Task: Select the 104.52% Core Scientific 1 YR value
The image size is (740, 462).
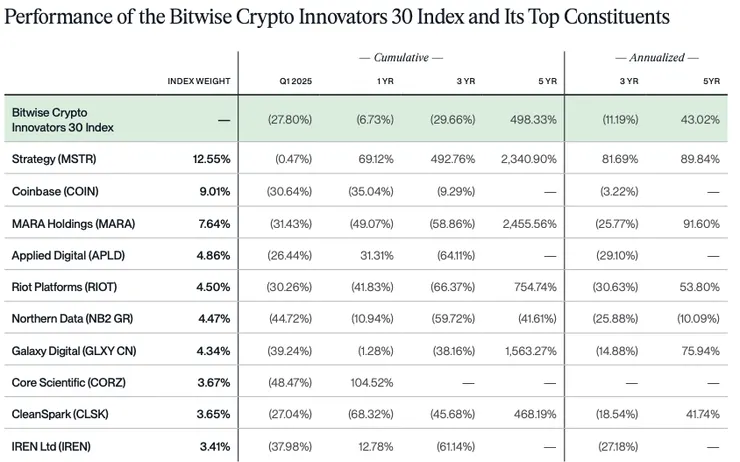Action: [x=381, y=383]
